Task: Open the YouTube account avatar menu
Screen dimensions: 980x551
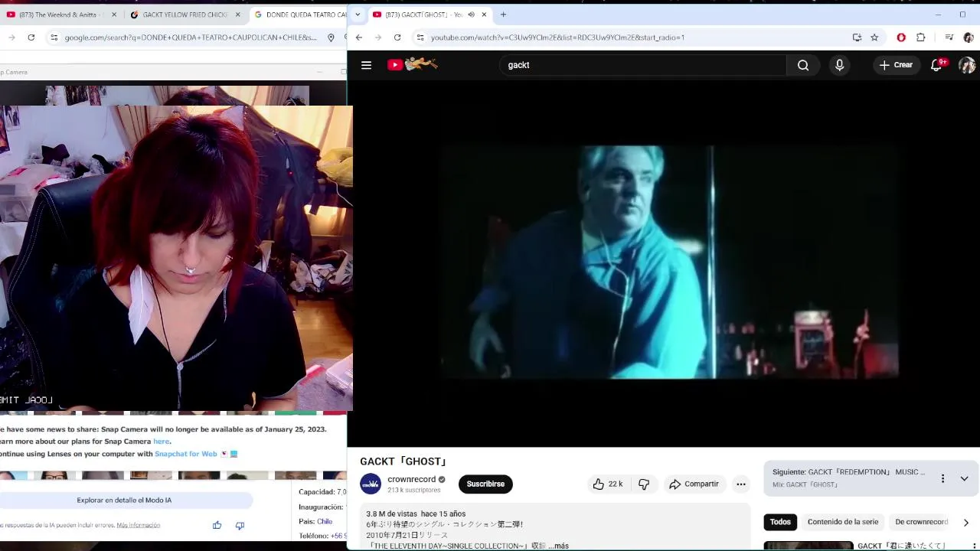Action: (967, 65)
